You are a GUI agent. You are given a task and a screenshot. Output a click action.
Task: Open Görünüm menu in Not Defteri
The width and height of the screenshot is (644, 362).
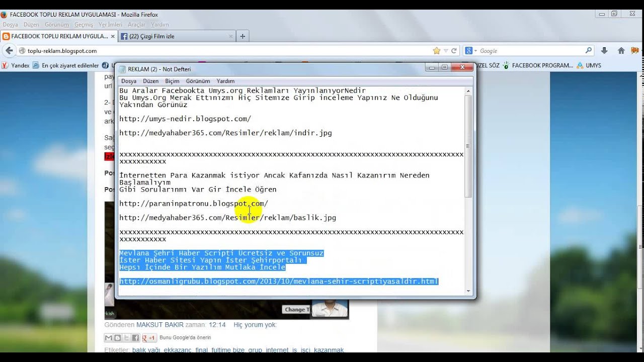[x=198, y=81]
